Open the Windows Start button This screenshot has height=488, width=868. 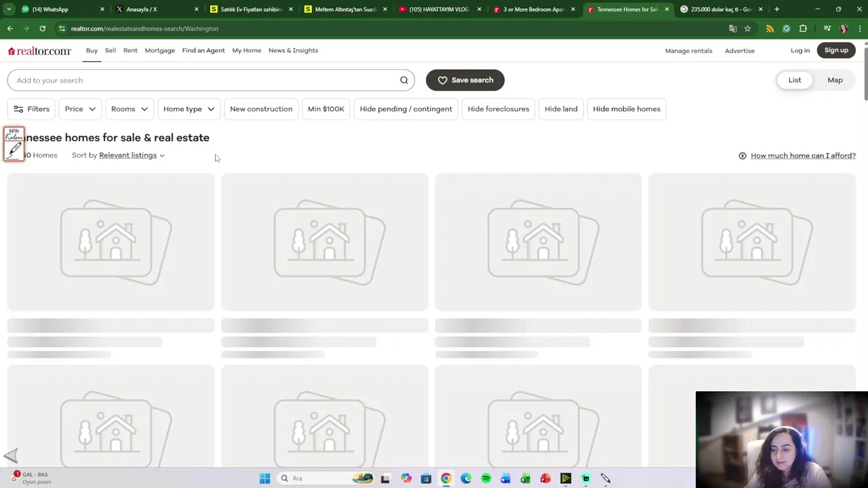click(x=264, y=479)
